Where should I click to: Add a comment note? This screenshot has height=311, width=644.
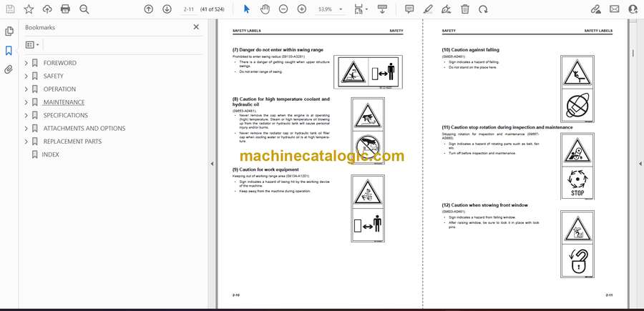(409, 9)
